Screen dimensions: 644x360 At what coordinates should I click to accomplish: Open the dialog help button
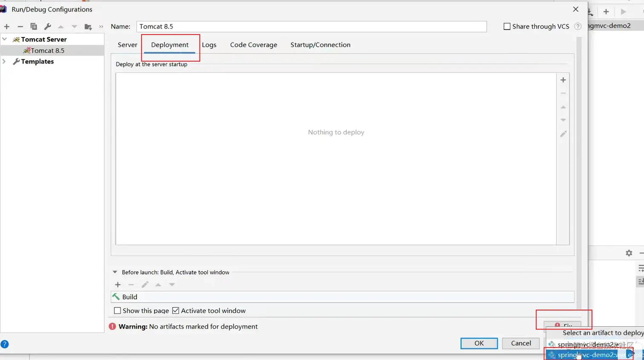[5, 344]
